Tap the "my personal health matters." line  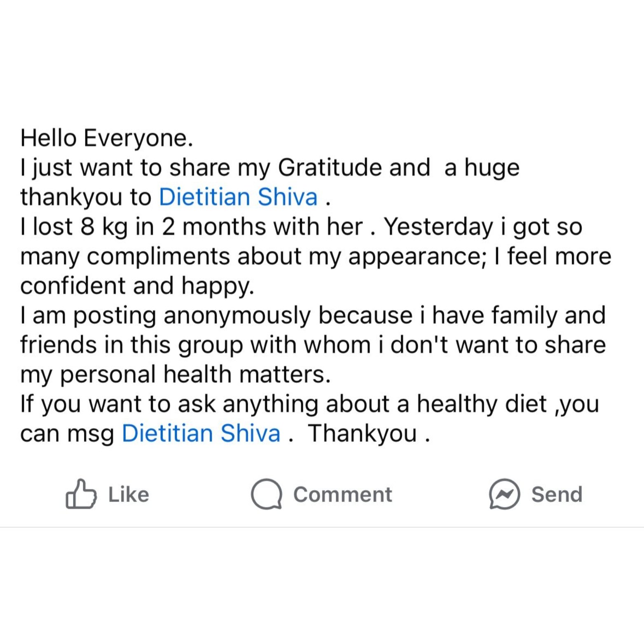(175, 375)
